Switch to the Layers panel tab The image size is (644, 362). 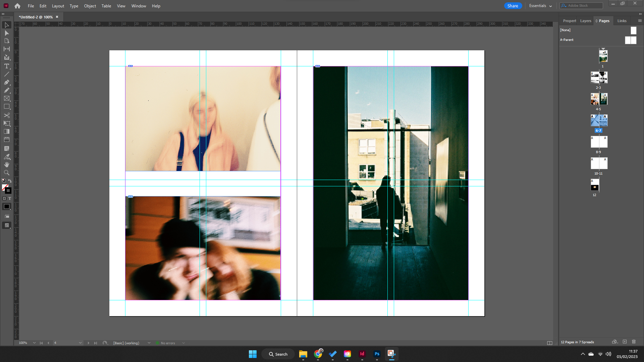(x=585, y=20)
